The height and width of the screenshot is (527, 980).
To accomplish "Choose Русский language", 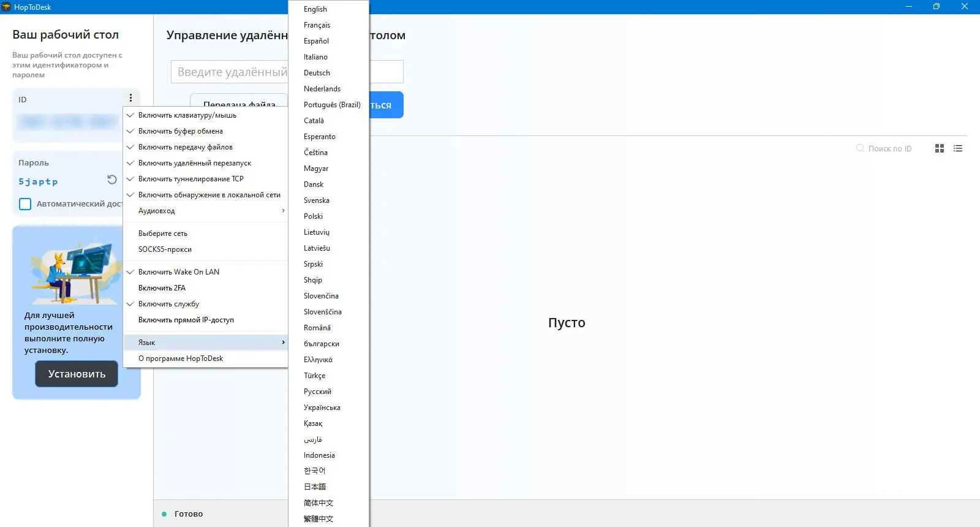I will (329, 392).
